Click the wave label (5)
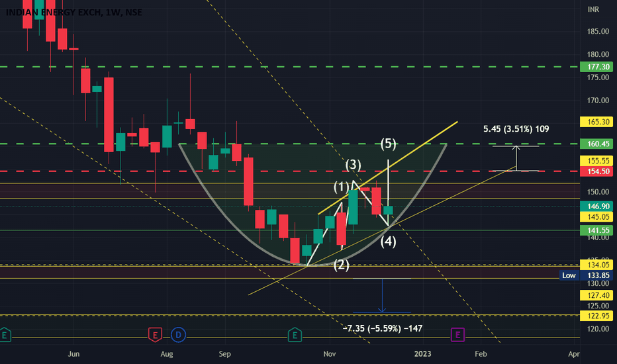The image size is (617, 364). pos(389,143)
